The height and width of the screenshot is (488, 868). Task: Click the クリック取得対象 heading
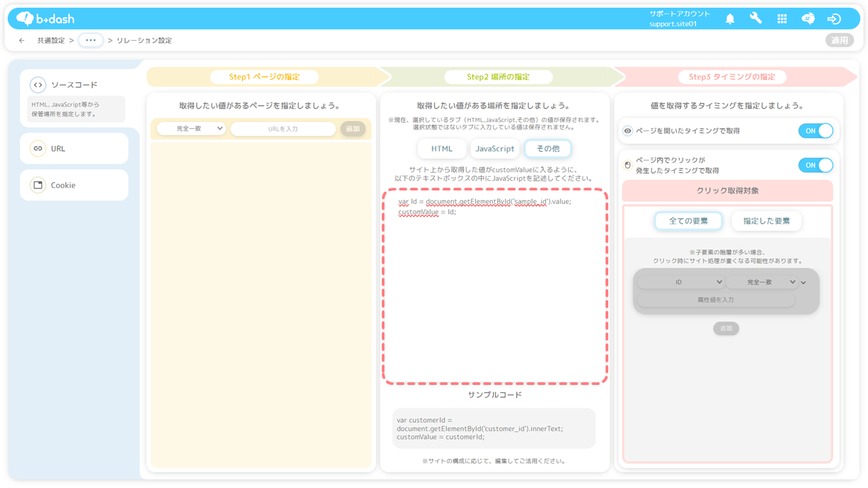click(728, 190)
